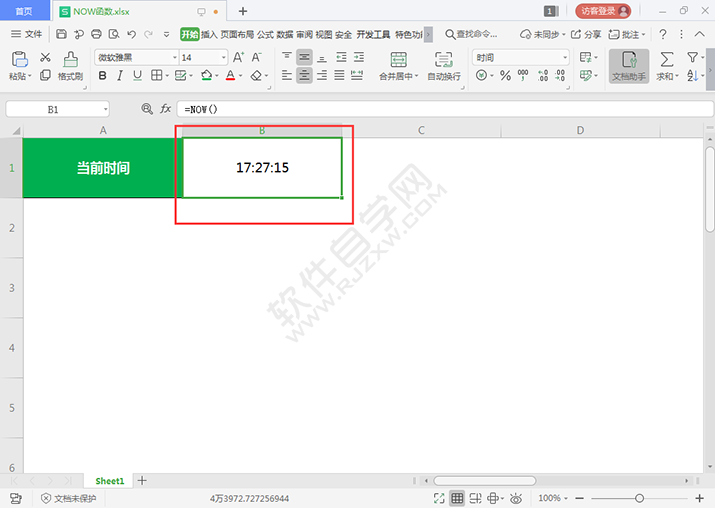Collapse the ribbon with chevron icon
The image size is (715, 508).
point(699,34)
